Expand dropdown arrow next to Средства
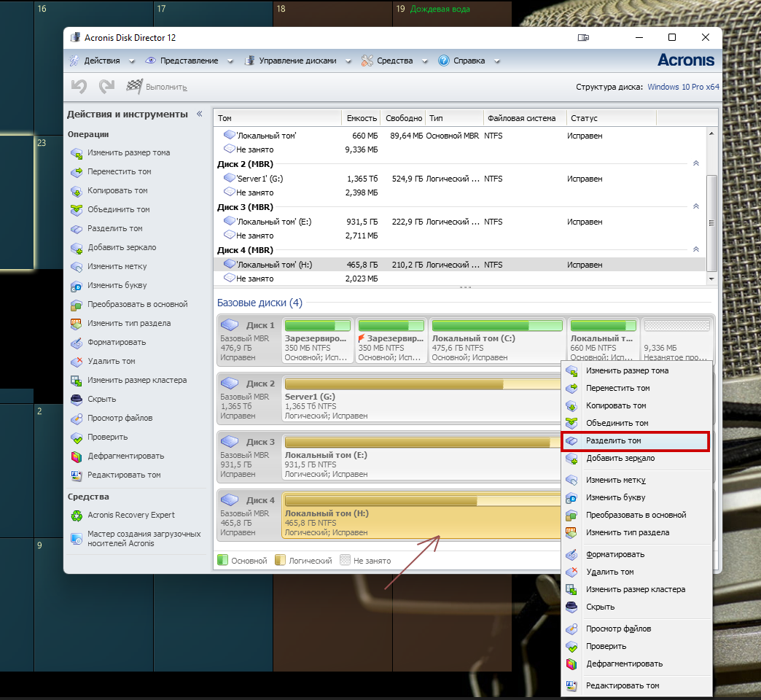Image resolution: width=761 pixels, height=700 pixels. [x=425, y=61]
